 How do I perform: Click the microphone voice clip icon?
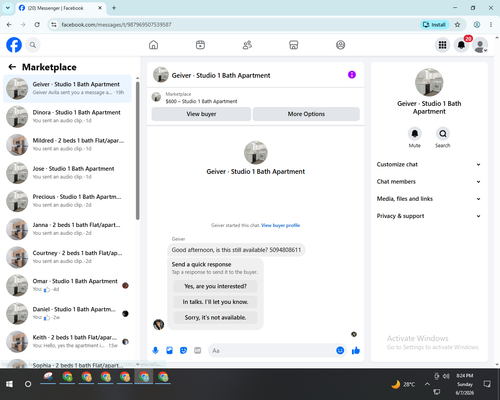point(155,350)
